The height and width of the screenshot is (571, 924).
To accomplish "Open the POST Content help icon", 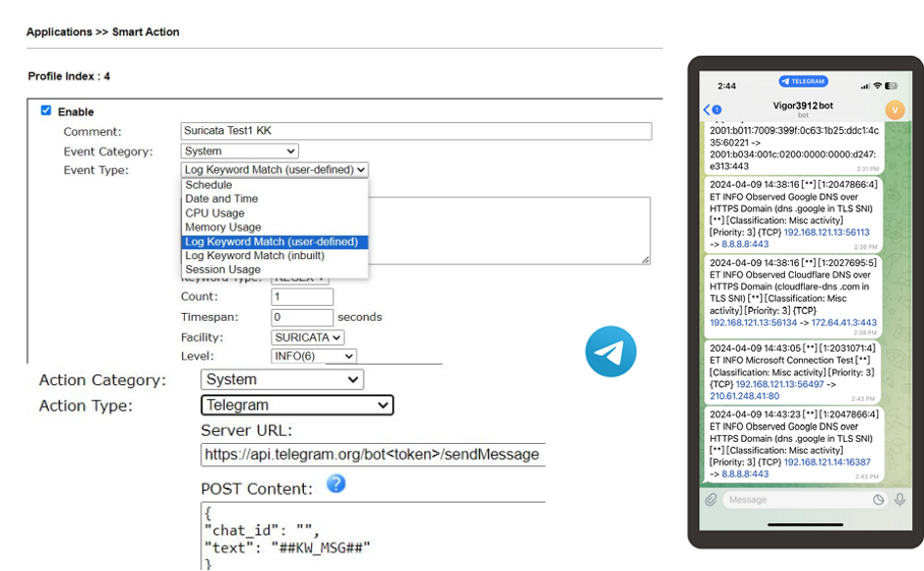I will click(x=335, y=483).
